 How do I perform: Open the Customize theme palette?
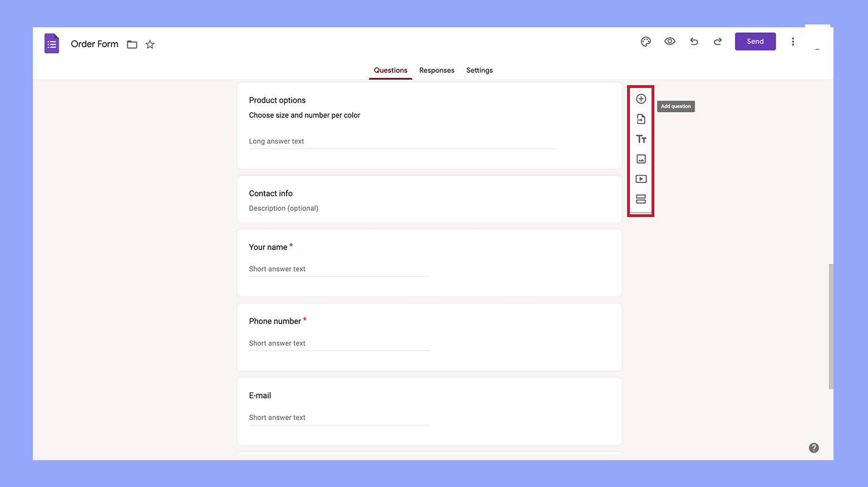(x=645, y=41)
